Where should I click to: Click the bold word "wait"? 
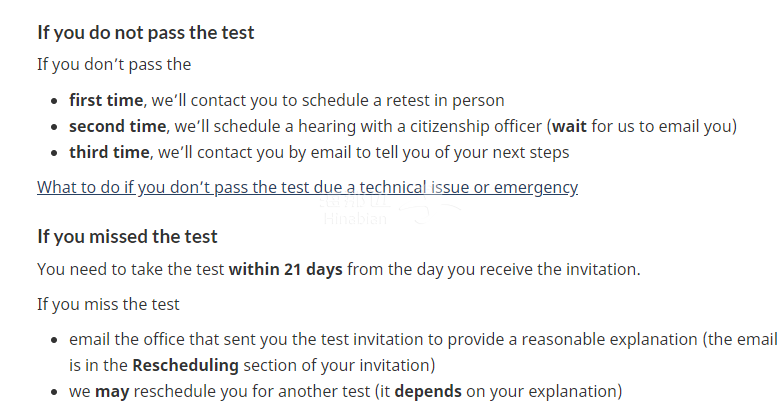pos(569,126)
